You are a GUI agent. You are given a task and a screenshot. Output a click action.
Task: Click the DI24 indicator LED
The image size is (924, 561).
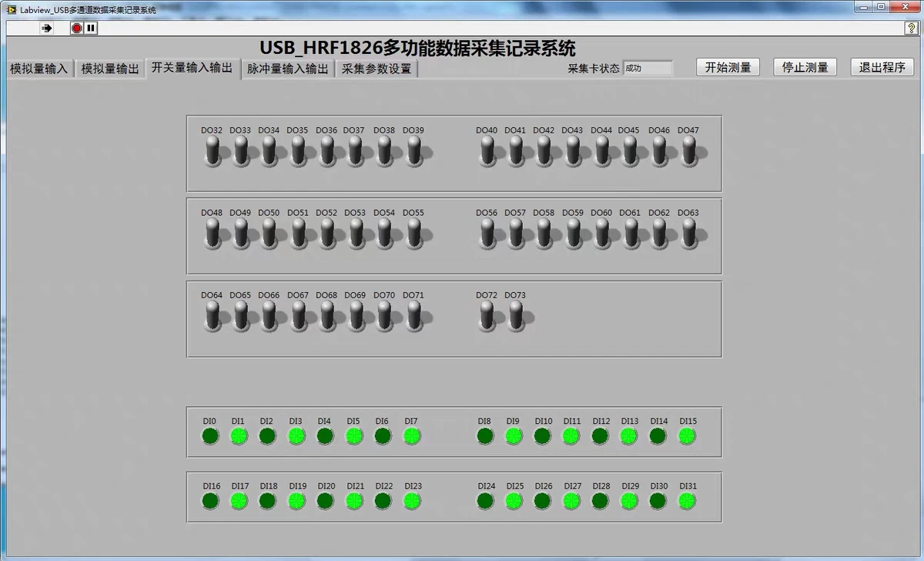coord(485,501)
